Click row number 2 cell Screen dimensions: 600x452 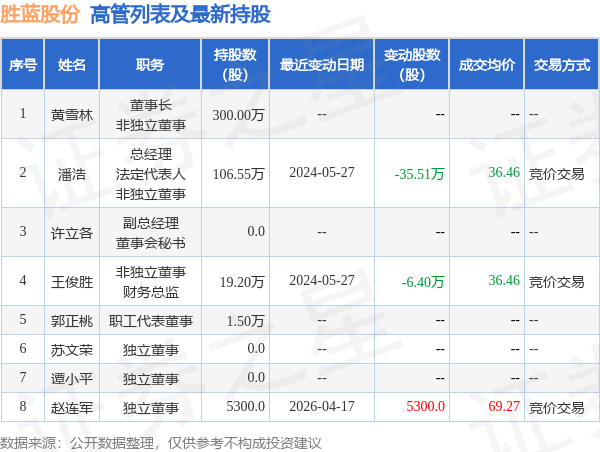(x=23, y=173)
